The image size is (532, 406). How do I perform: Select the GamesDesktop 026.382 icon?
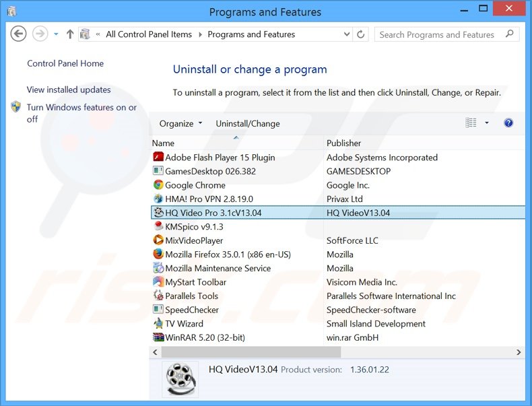click(158, 170)
